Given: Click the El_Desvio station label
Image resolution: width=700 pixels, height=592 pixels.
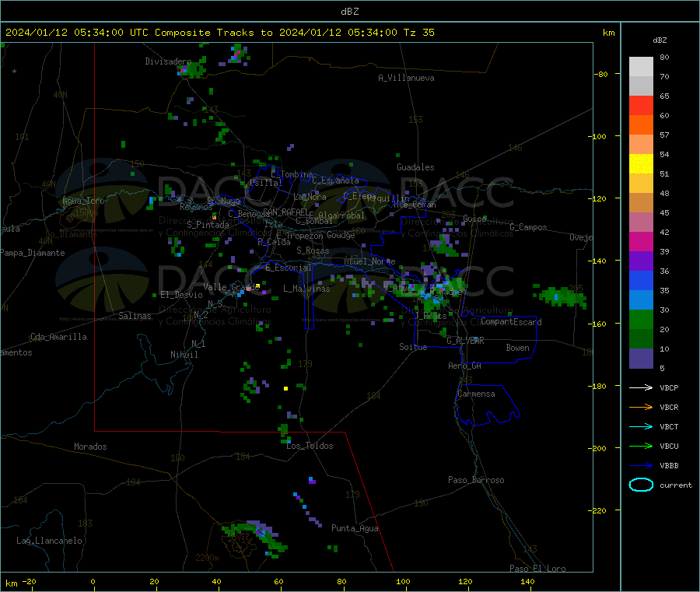Looking at the screenshot, I should 182,295.
